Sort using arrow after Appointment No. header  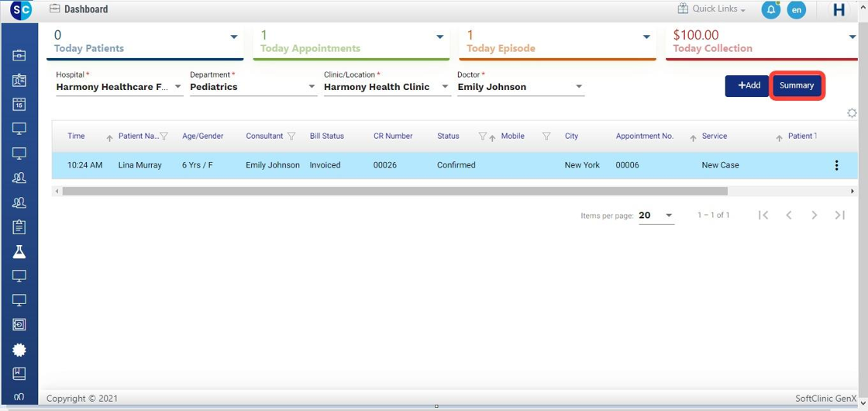click(x=693, y=139)
